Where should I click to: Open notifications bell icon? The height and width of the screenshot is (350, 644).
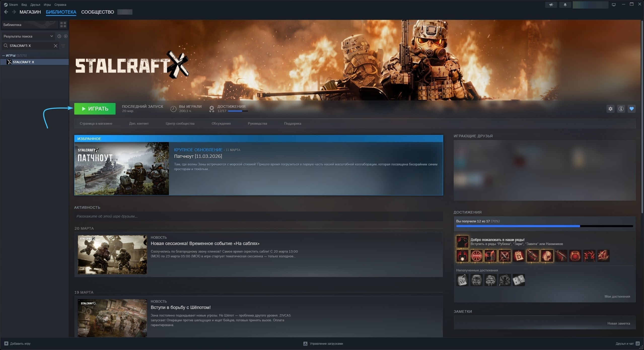click(565, 5)
